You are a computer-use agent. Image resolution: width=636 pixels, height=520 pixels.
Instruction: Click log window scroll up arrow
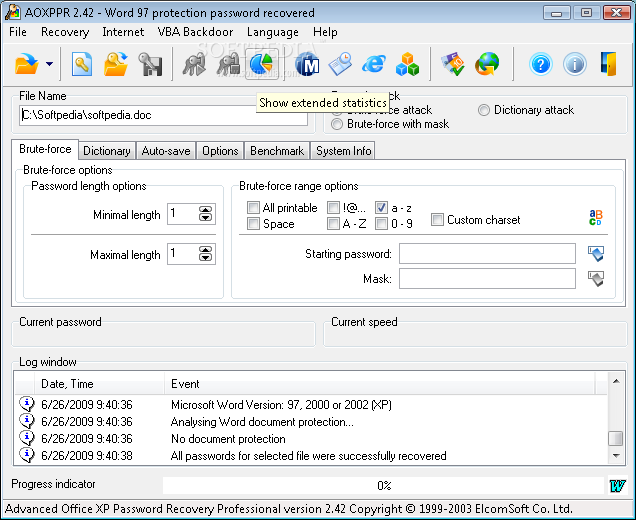click(616, 381)
